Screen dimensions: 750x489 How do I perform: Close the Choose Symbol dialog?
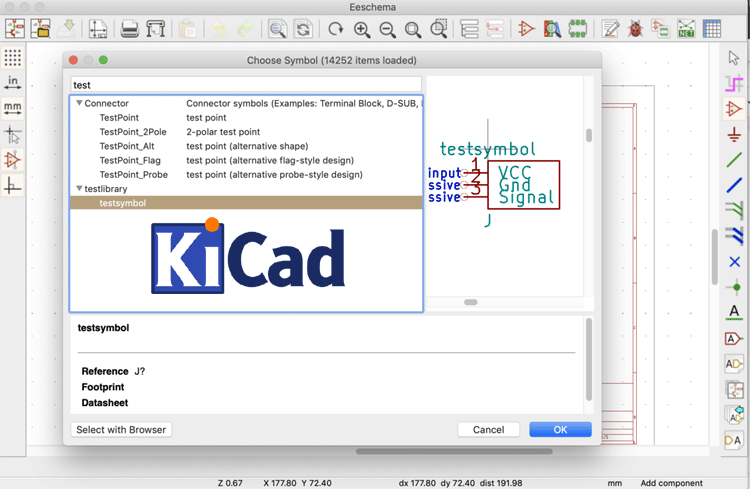(x=73, y=60)
